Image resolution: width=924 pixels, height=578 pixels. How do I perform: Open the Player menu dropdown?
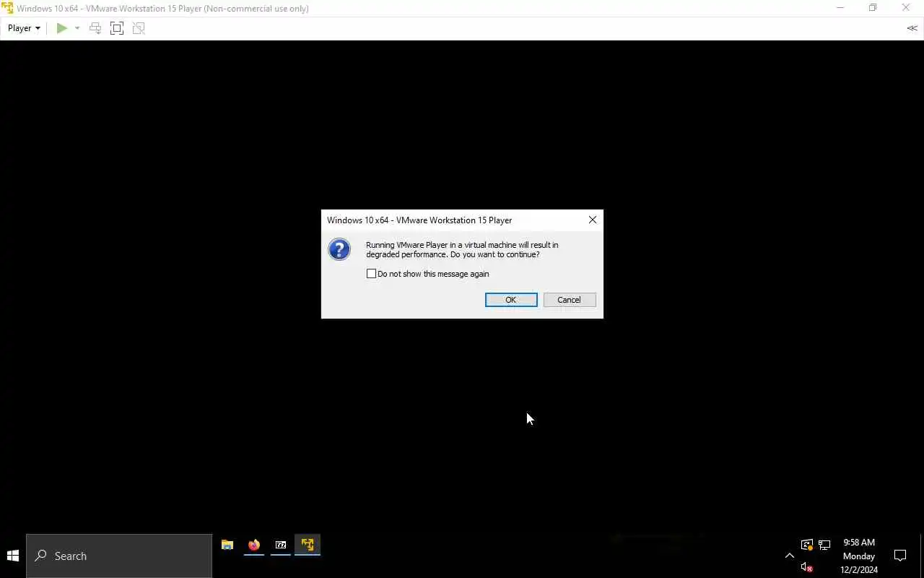tap(24, 28)
